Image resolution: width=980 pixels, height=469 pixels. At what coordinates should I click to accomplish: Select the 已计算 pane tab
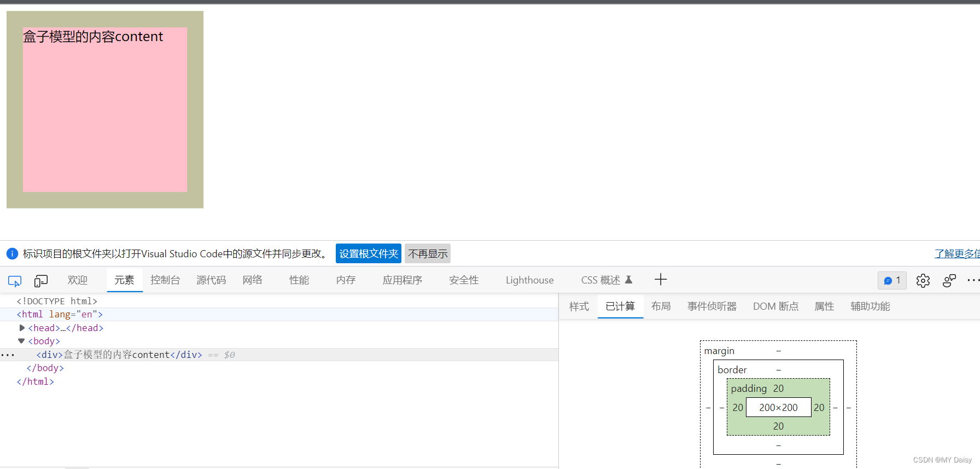[x=620, y=306]
